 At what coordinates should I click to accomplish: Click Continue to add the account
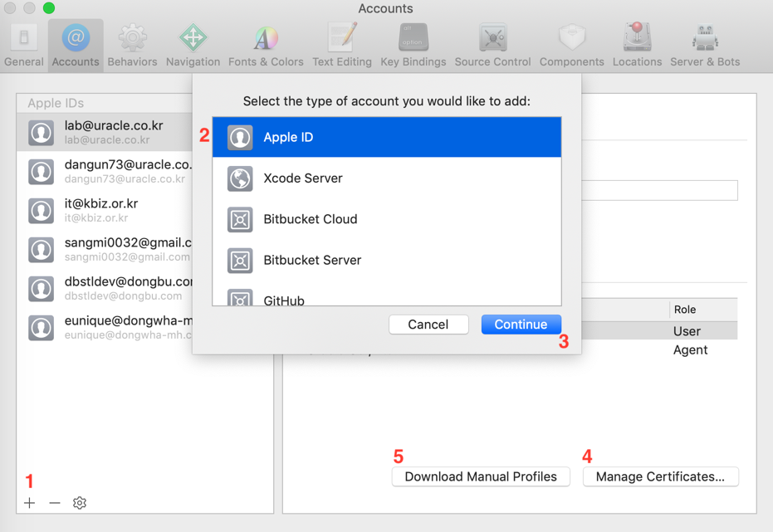(x=521, y=325)
